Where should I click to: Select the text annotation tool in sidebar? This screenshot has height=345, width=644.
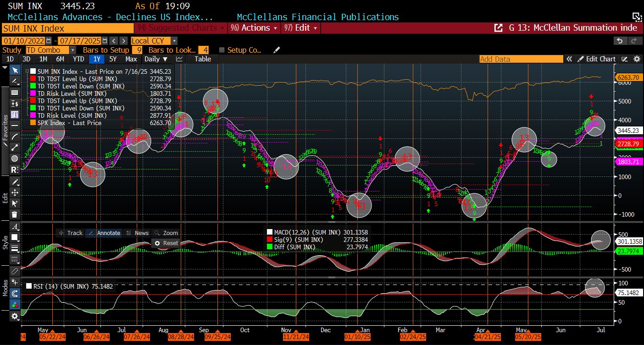click(x=15, y=114)
